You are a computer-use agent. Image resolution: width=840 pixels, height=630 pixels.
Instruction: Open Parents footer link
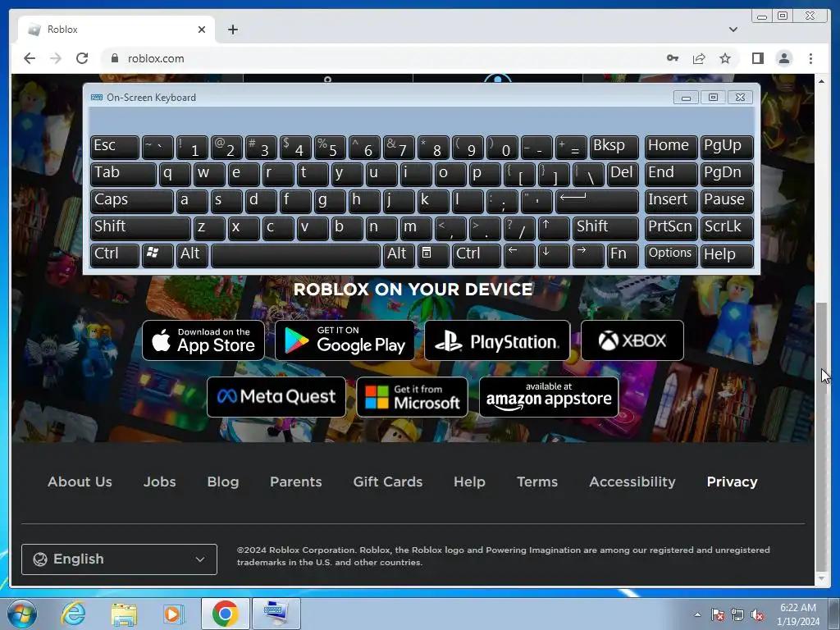pos(295,482)
